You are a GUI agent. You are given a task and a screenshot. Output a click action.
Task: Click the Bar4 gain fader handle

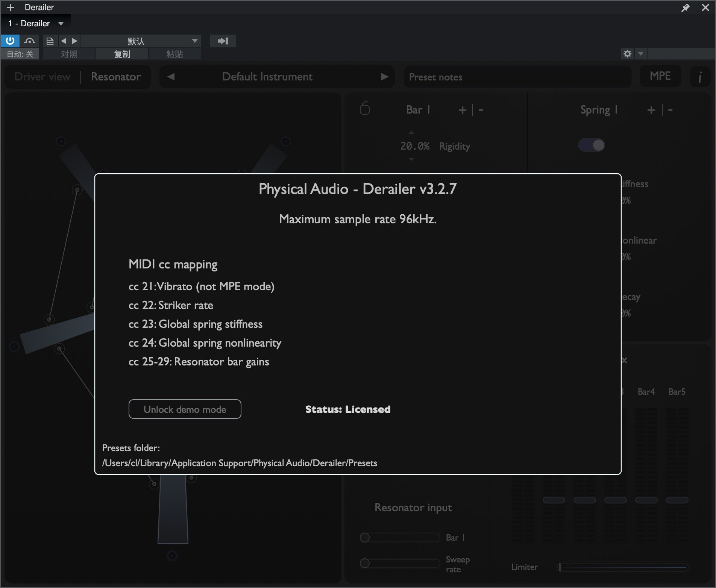[x=646, y=500]
